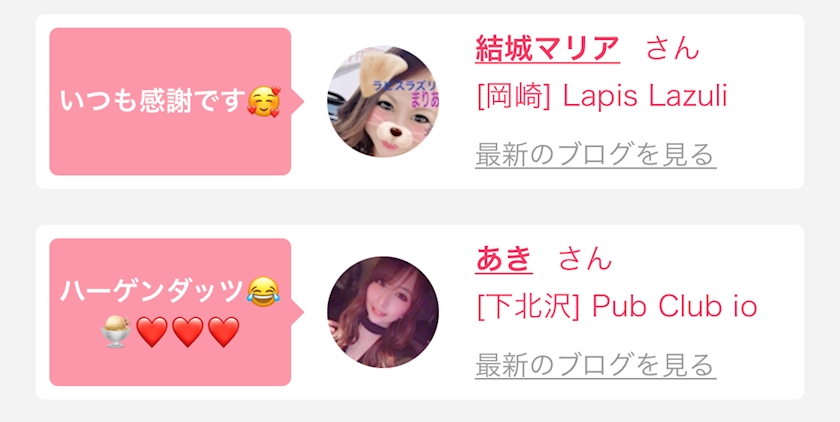The image size is (840, 422).
Task: Open 結城マリア's profile name link
Action: click(548, 49)
